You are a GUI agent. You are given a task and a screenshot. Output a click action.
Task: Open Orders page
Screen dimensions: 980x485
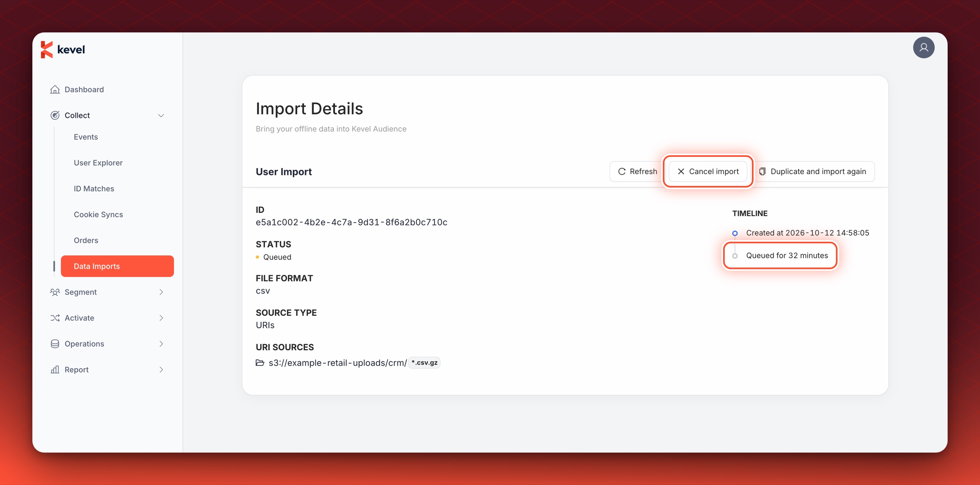click(x=86, y=240)
